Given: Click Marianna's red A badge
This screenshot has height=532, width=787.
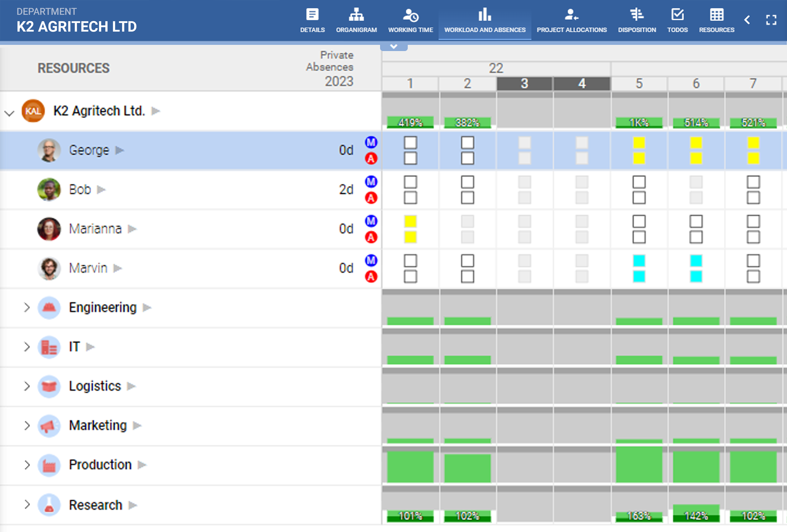Looking at the screenshot, I should pos(371,237).
